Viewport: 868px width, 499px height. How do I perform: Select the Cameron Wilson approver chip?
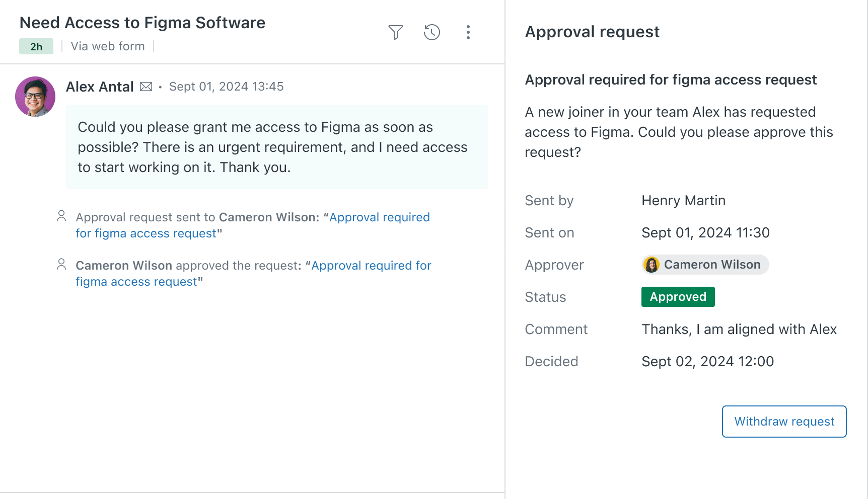click(x=705, y=265)
